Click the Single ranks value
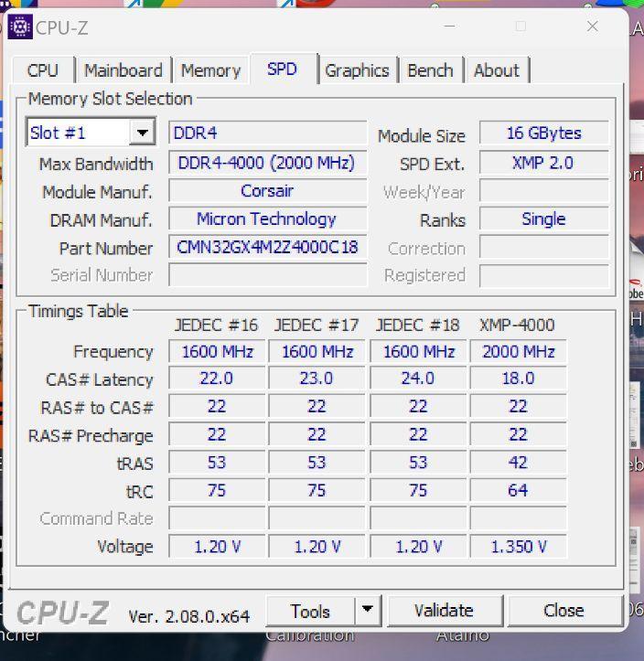This screenshot has width=644, height=661. pyautogui.click(x=544, y=219)
